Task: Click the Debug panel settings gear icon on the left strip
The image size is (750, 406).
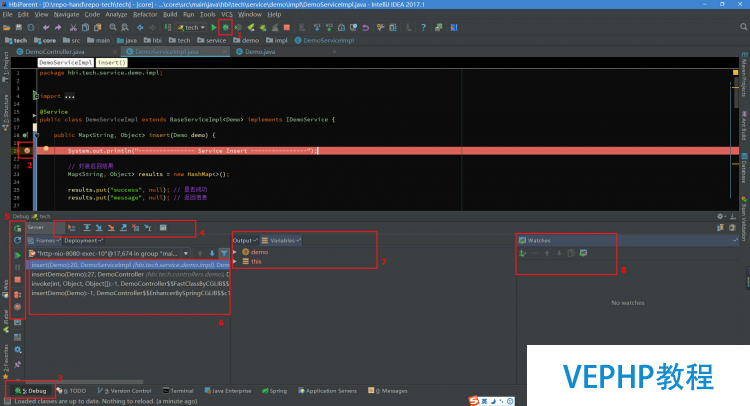Action: [18, 350]
